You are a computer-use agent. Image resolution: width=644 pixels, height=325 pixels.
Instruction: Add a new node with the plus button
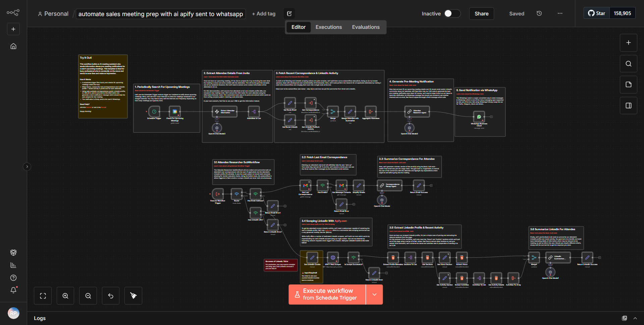coord(629,43)
